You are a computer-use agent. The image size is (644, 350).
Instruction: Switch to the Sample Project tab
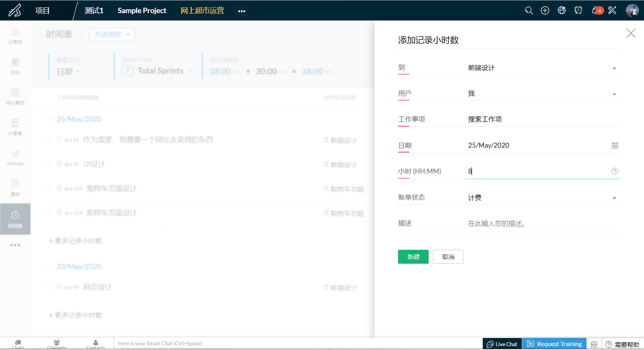click(142, 11)
